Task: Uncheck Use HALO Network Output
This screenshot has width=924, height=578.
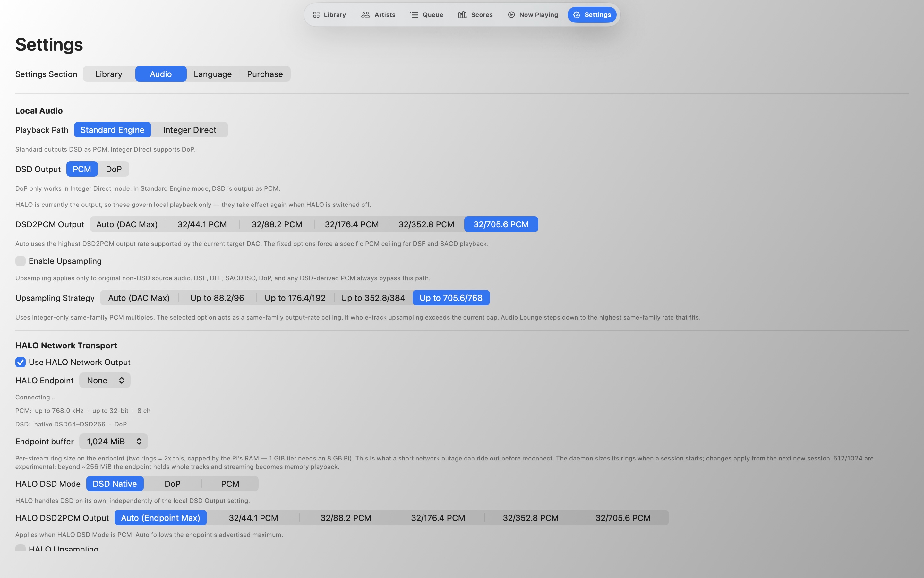Action: click(x=21, y=362)
